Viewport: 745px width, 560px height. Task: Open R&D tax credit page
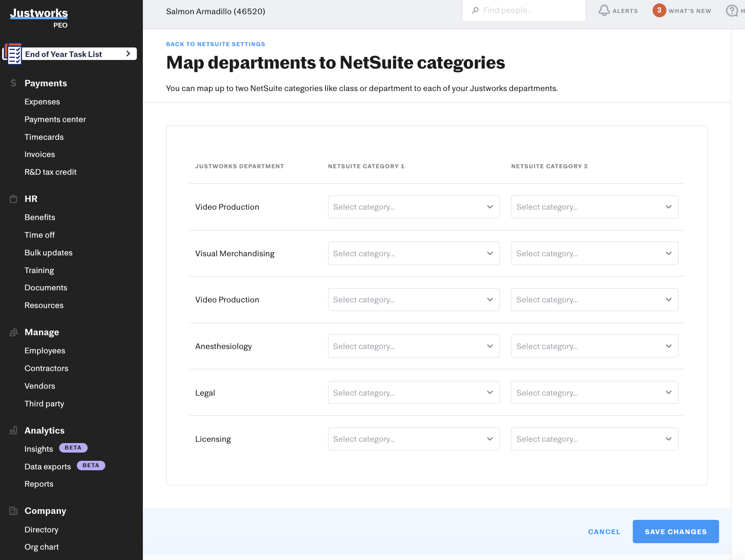click(x=51, y=172)
